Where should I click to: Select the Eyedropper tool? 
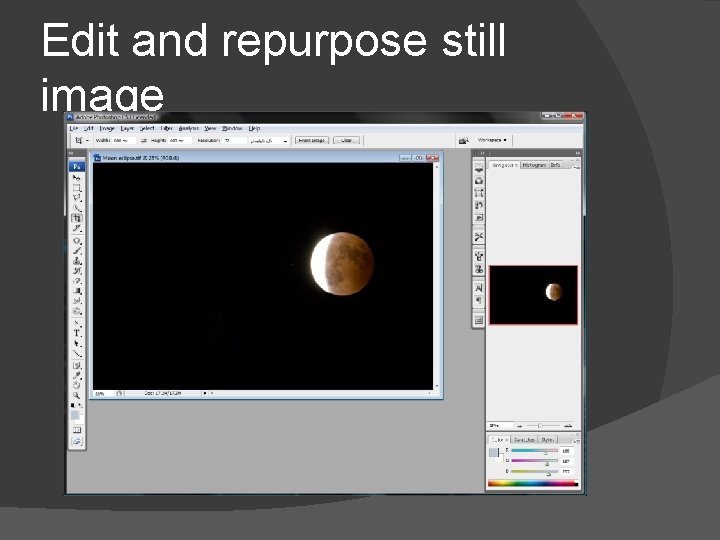coord(77,375)
